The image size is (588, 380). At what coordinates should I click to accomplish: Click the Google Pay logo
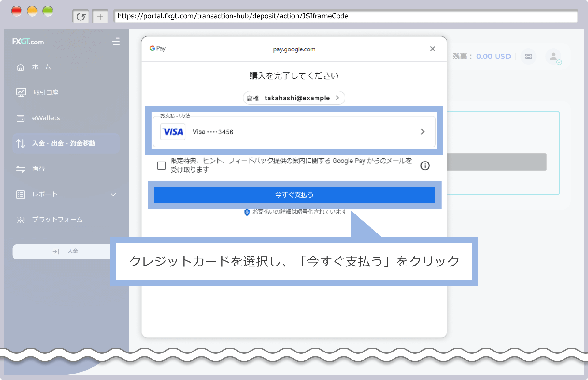coord(157,48)
